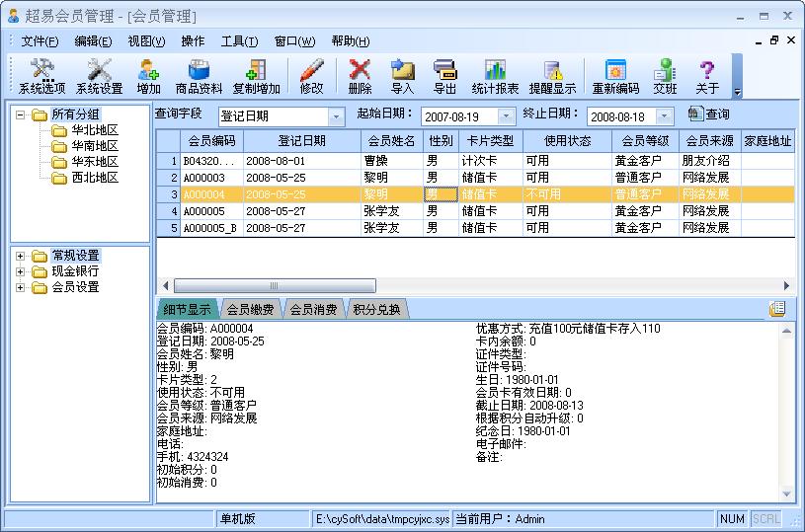Sort by 会员等级 column header
Screen dimensions: 805x532
click(x=645, y=141)
